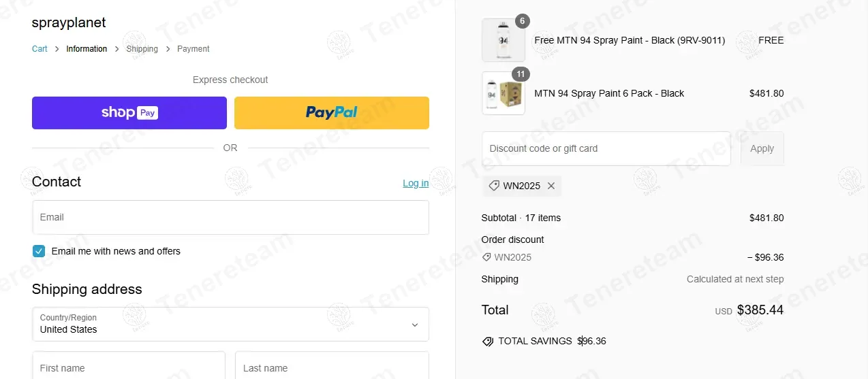This screenshot has height=379, width=868.
Task: Pay with Shop Pay express checkout
Action: tap(129, 113)
